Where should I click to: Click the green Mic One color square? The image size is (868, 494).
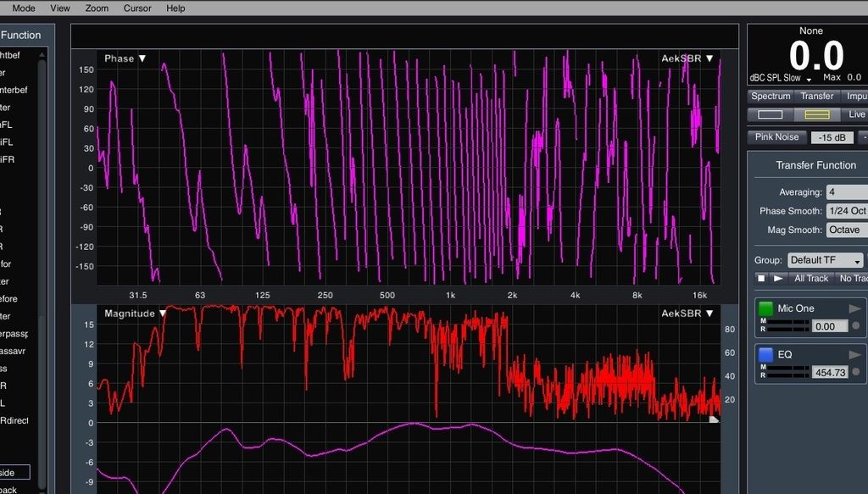coord(765,308)
